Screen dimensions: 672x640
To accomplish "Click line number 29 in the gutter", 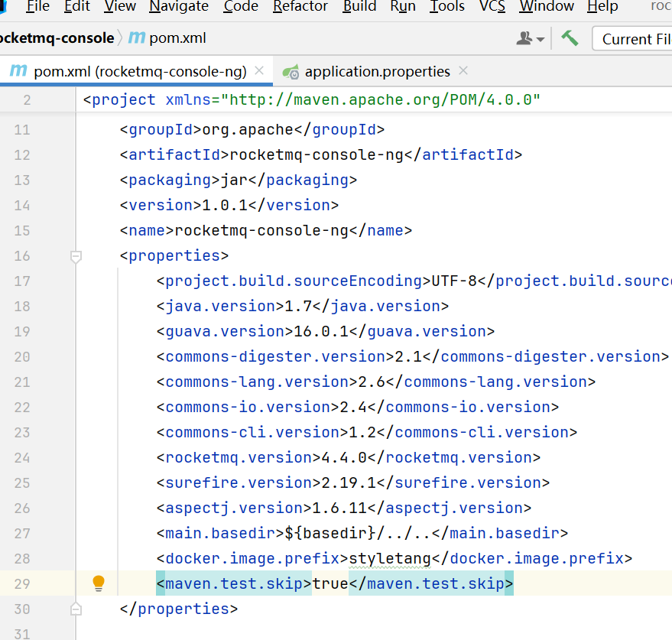I will 22,584.
